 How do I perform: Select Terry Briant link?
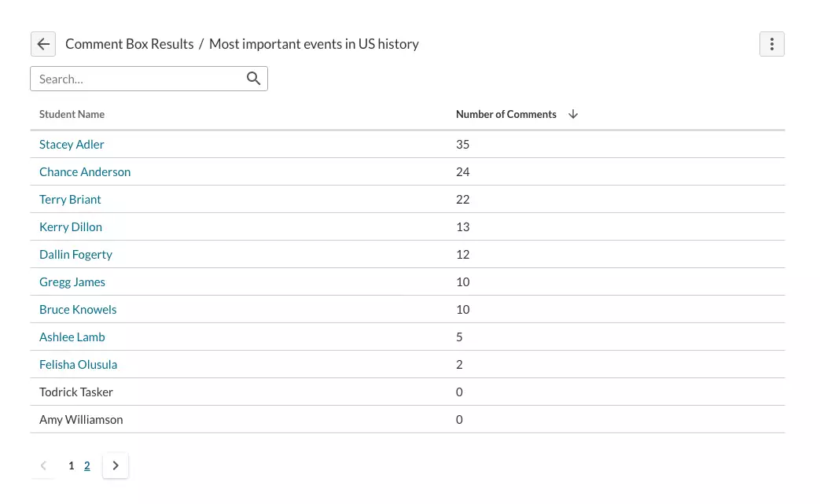click(70, 200)
